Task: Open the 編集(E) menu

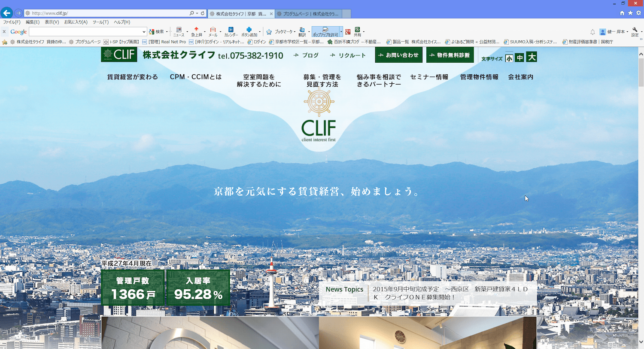Action: click(33, 22)
